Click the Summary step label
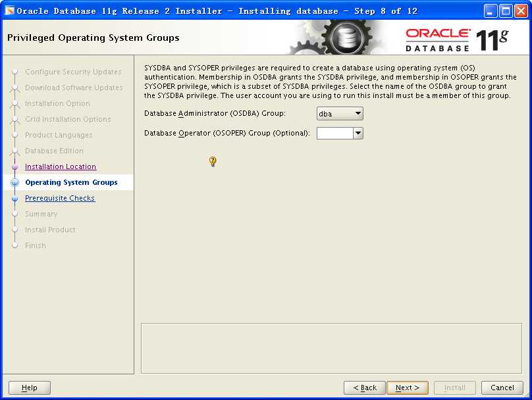This screenshot has height=400, width=532. [41, 214]
